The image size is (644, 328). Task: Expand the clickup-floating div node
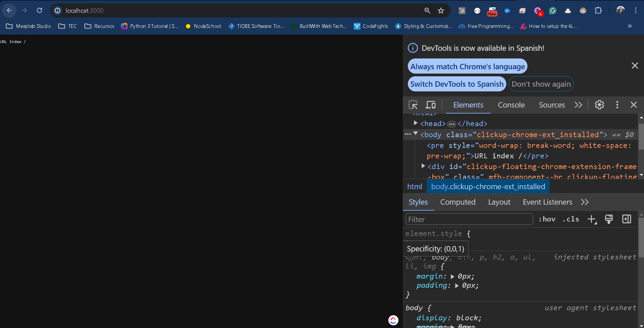(x=423, y=166)
